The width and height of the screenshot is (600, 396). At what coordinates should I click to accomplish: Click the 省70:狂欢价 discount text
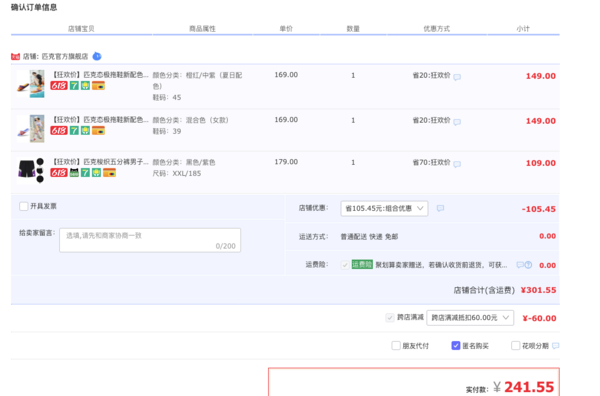pos(431,163)
